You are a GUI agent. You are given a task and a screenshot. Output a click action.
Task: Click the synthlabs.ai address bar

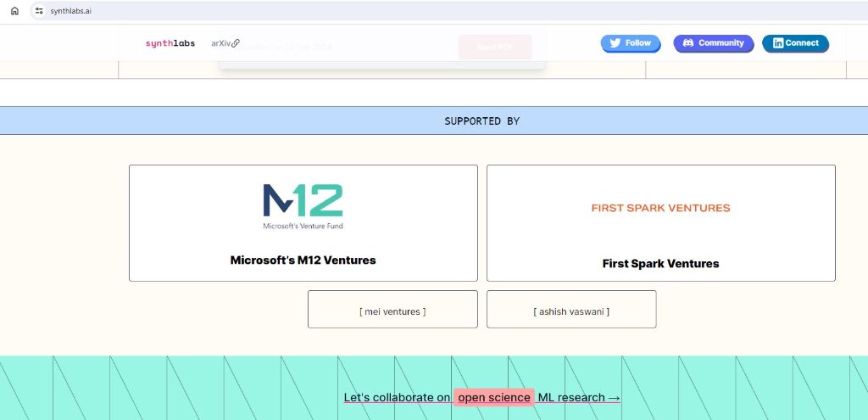point(448,10)
